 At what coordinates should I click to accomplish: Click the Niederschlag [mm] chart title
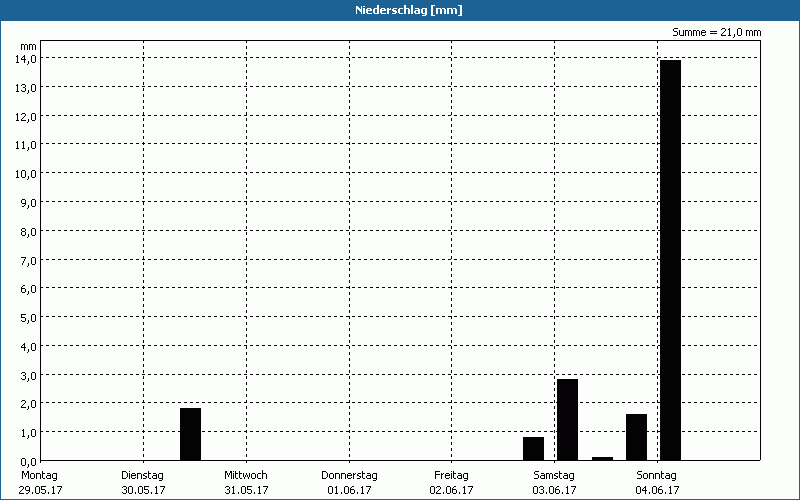pos(409,10)
